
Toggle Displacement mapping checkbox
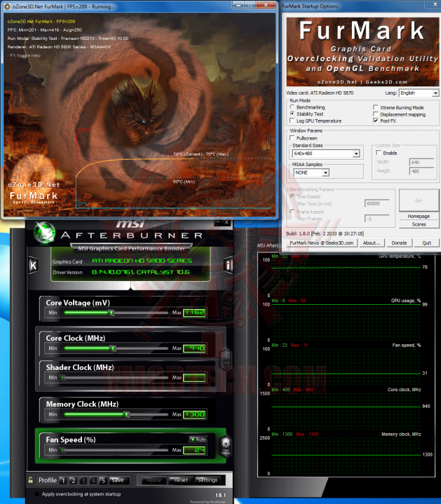[375, 114]
